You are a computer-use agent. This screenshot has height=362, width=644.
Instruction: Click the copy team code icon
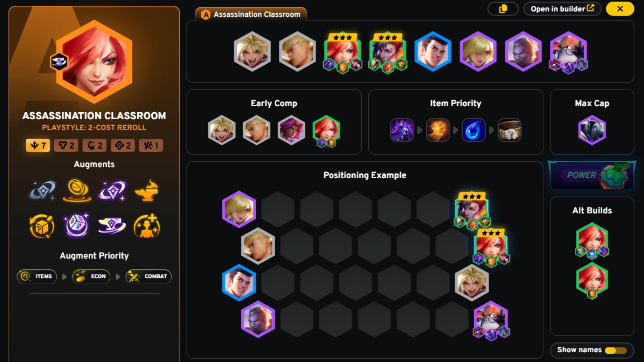(503, 9)
